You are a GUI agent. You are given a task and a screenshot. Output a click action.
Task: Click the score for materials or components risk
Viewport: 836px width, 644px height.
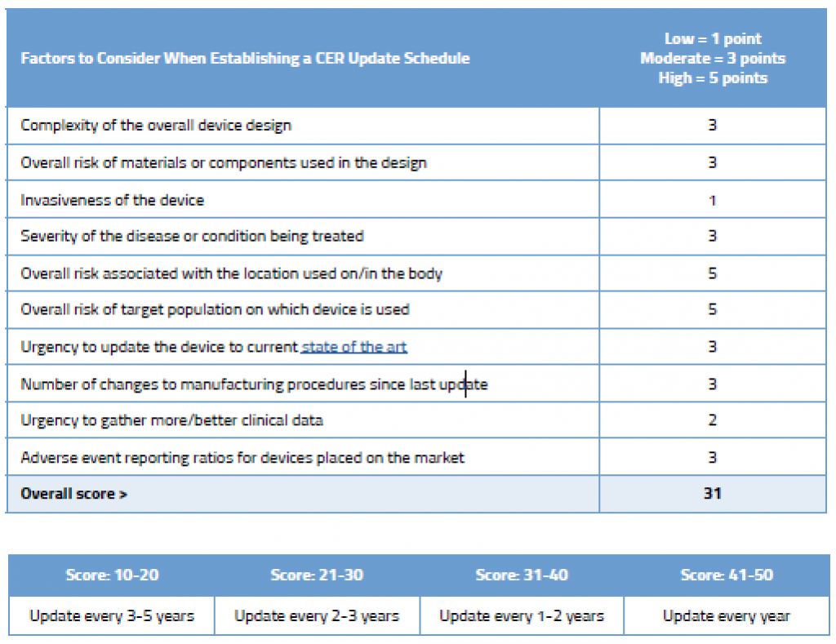[x=712, y=162]
